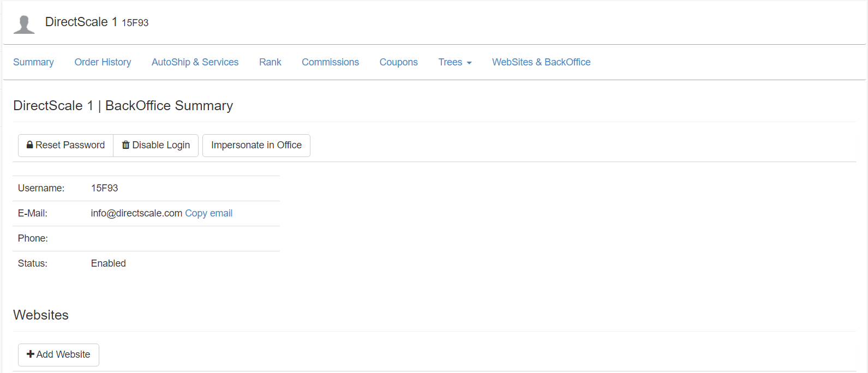View the Commissions tab
The image size is (868, 373).
click(x=330, y=62)
